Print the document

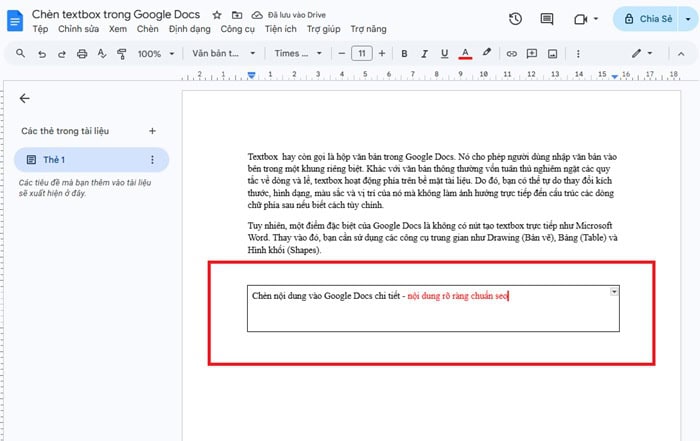pos(82,54)
